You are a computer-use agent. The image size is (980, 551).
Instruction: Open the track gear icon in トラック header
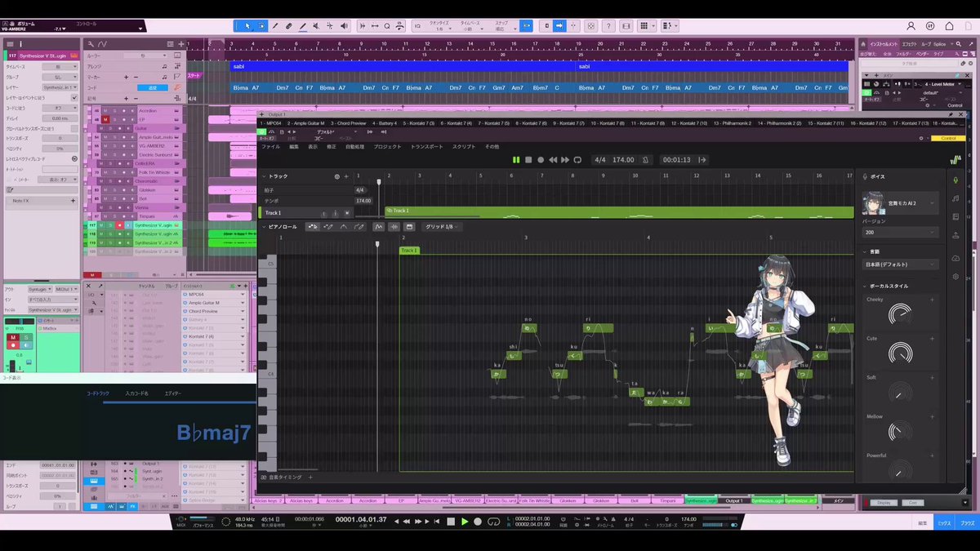tap(336, 176)
